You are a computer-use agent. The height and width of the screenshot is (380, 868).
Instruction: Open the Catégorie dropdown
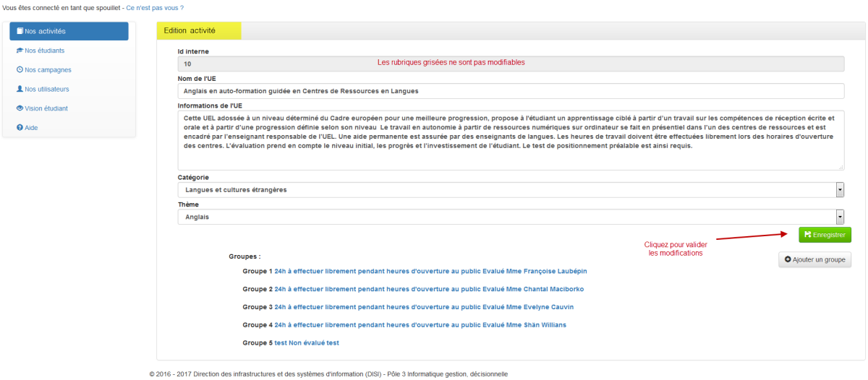click(840, 190)
